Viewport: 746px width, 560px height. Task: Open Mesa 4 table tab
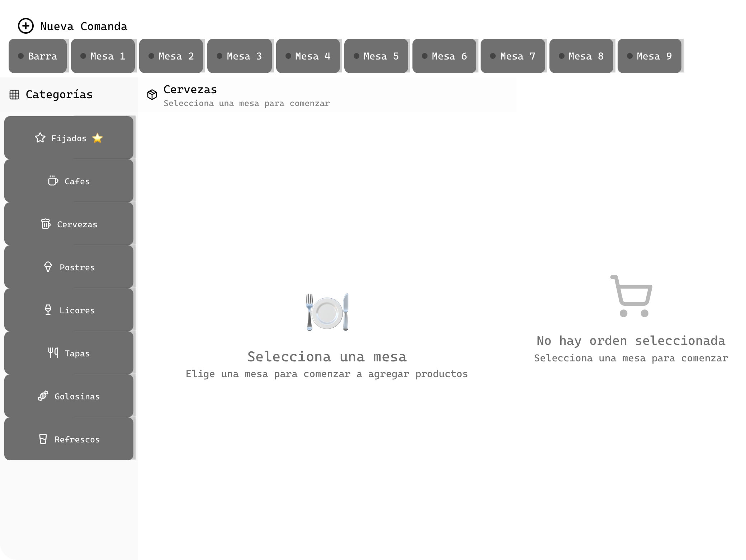click(x=308, y=56)
